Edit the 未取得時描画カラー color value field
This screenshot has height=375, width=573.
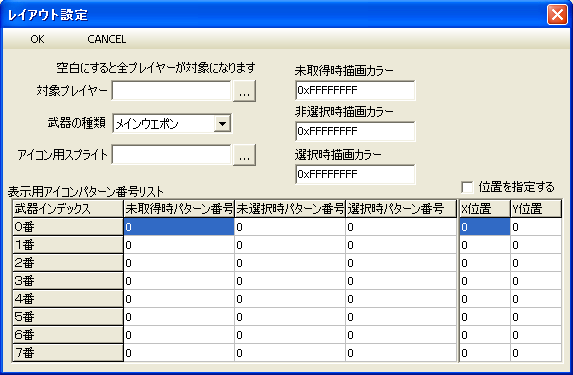[355, 90]
